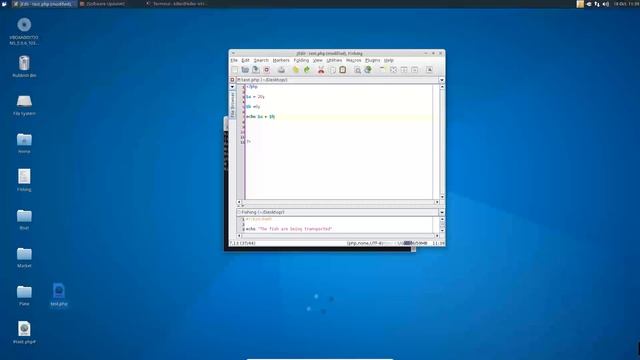Open the Home folder desktop icon
Screen dimensions: 640x360
point(24,143)
